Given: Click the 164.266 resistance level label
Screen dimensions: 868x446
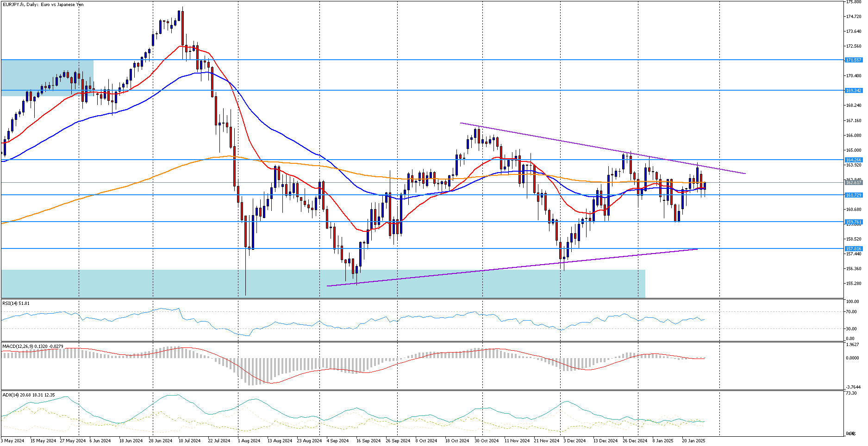Looking at the screenshot, I should (x=853, y=160).
